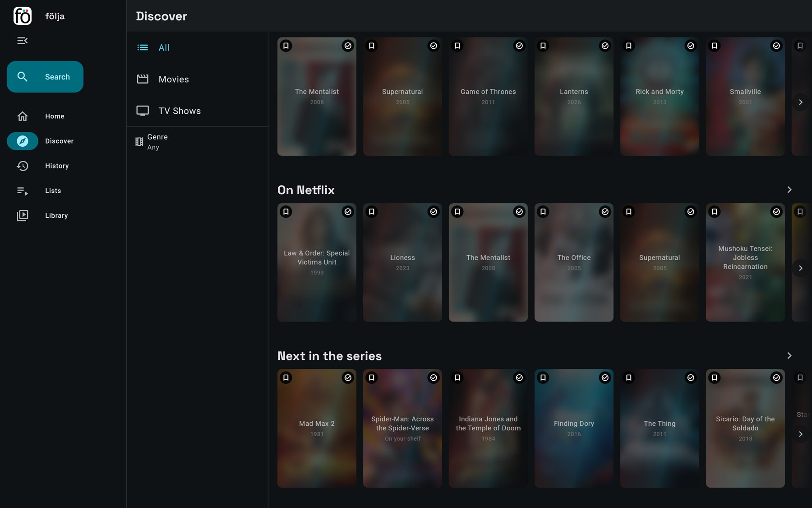This screenshot has width=812, height=508.
Task: Bookmark Game of Thrones card
Action: coord(457,46)
